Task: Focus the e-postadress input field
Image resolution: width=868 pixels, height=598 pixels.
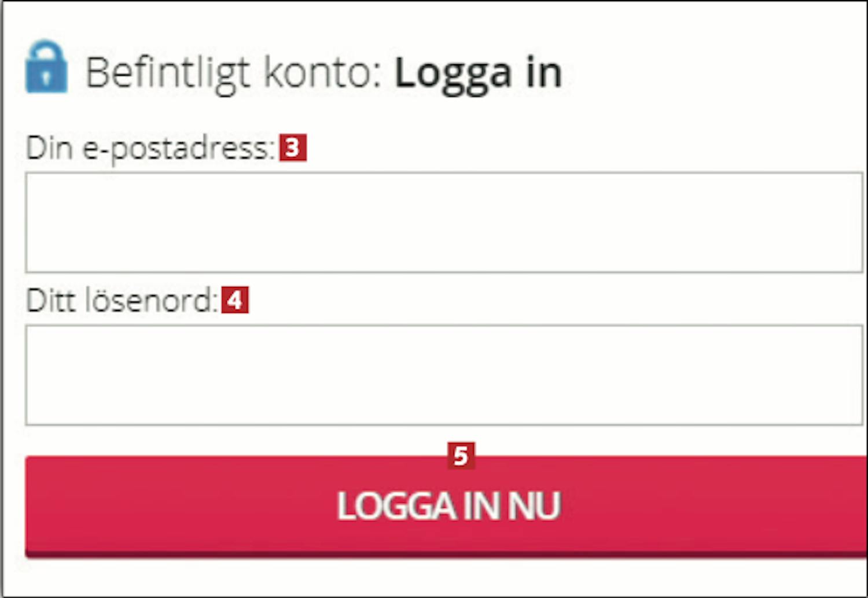Action: [x=444, y=222]
